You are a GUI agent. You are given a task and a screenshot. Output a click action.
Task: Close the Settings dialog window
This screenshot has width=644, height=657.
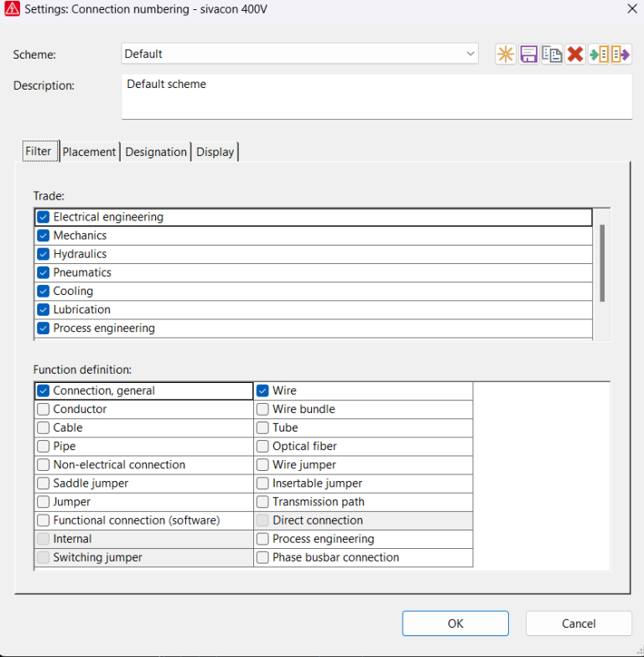tap(632, 8)
